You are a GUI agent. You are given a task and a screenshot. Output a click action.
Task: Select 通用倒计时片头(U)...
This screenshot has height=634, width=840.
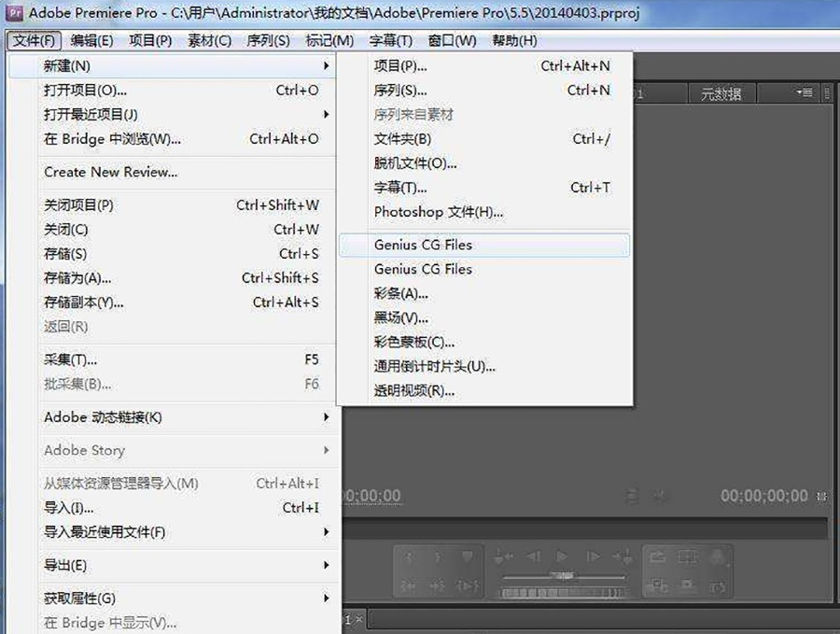tap(484, 367)
